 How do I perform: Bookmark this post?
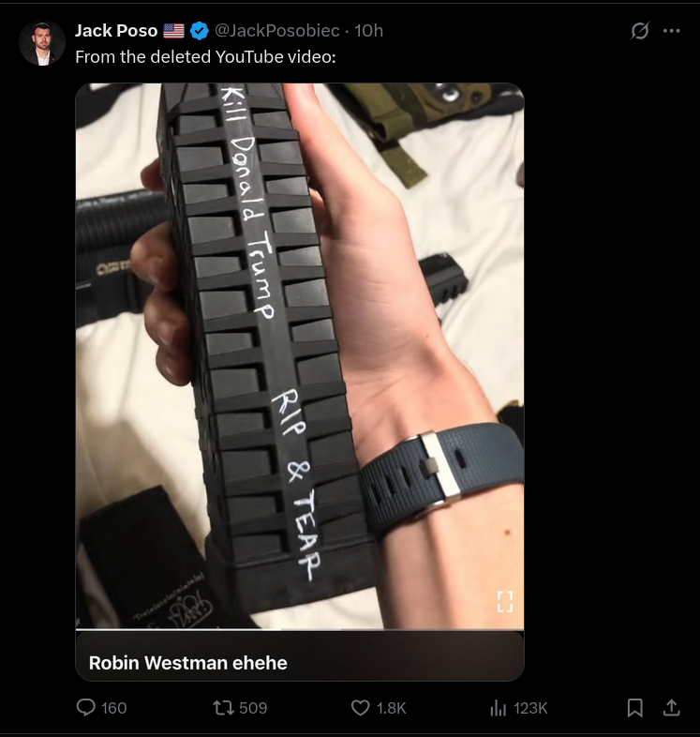pyautogui.click(x=634, y=707)
